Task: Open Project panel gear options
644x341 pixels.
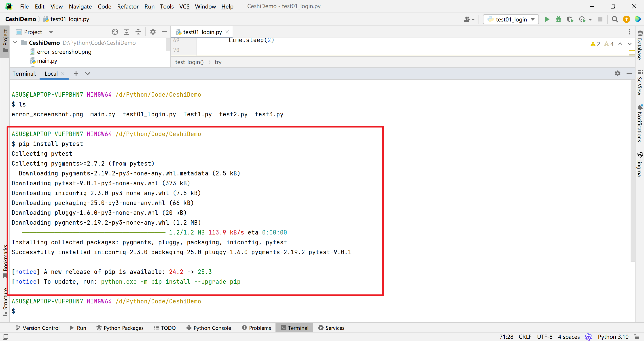Action: (153, 32)
